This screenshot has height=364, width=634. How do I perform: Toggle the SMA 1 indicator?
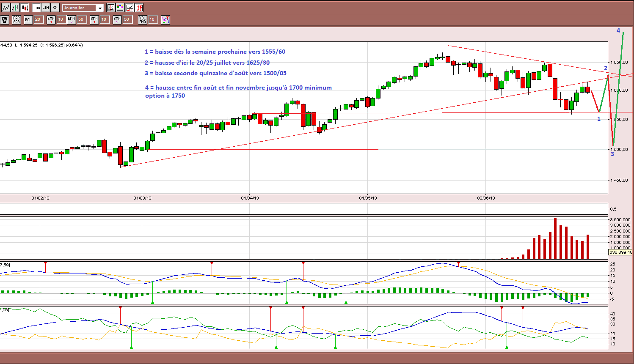[x=94, y=19]
